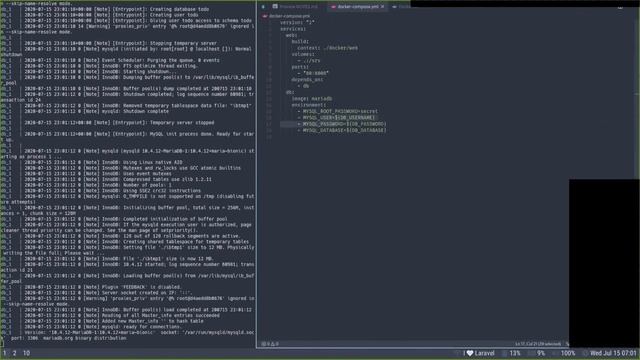
Task: Click the 'Plugin FEEDBACK is disabled' terminal line
Action: coord(103,287)
